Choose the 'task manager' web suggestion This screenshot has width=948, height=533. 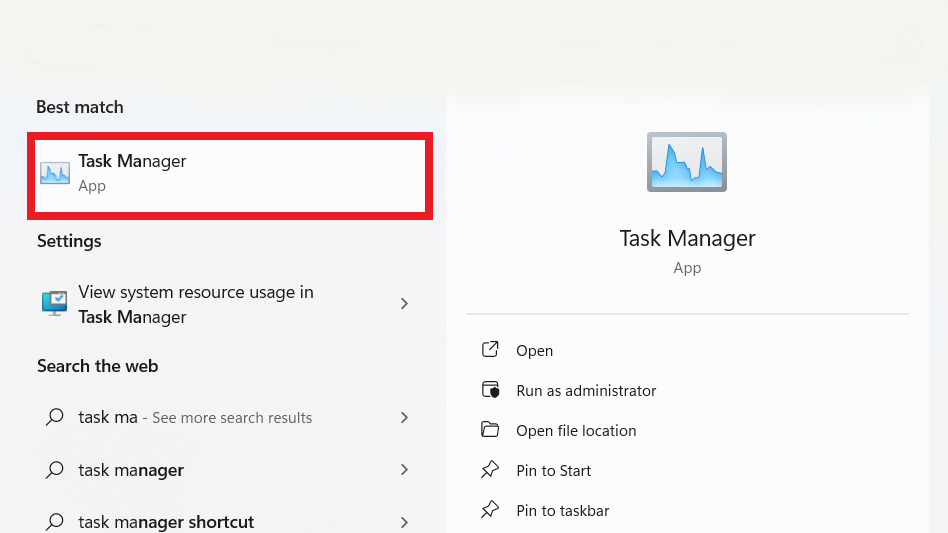coord(230,470)
